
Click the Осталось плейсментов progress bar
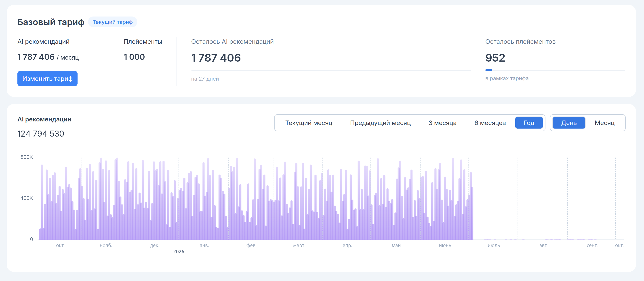click(x=555, y=70)
